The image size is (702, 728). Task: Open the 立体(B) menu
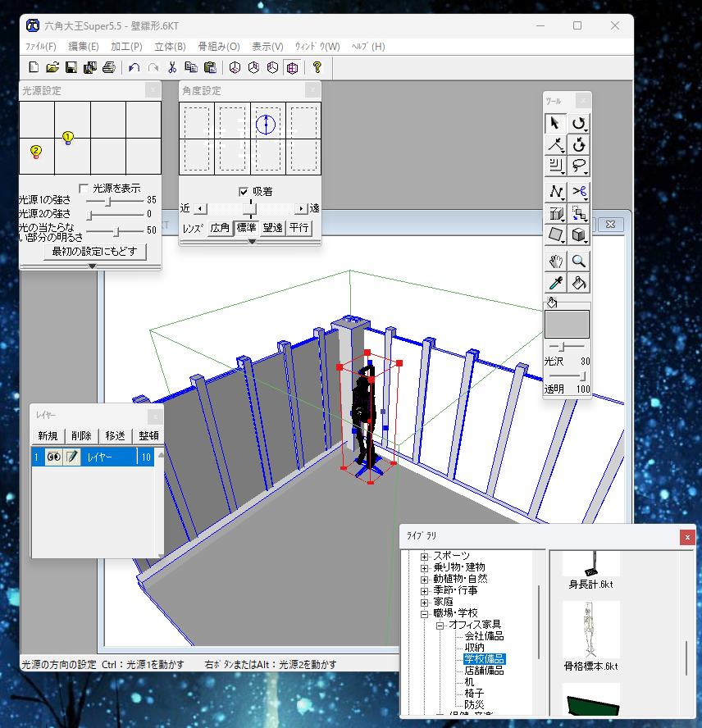pos(170,47)
